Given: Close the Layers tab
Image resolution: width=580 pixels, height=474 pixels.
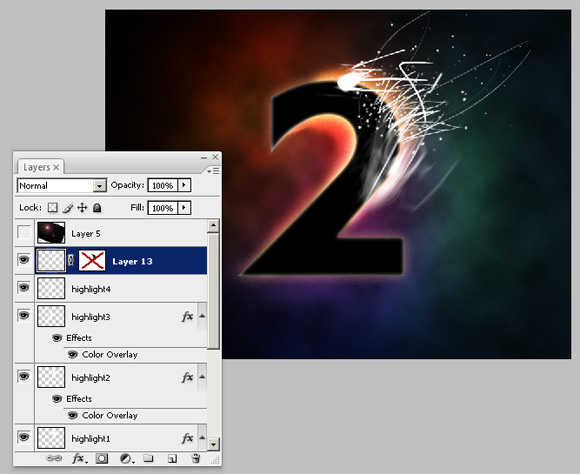Looking at the screenshot, I should (x=56, y=168).
